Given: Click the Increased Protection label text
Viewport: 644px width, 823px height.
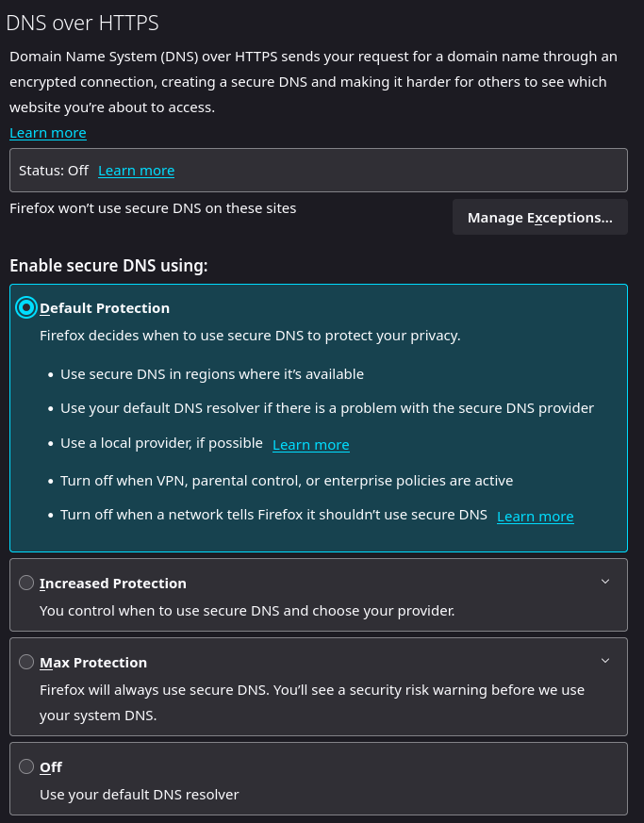Looking at the screenshot, I should click(113, 584).
